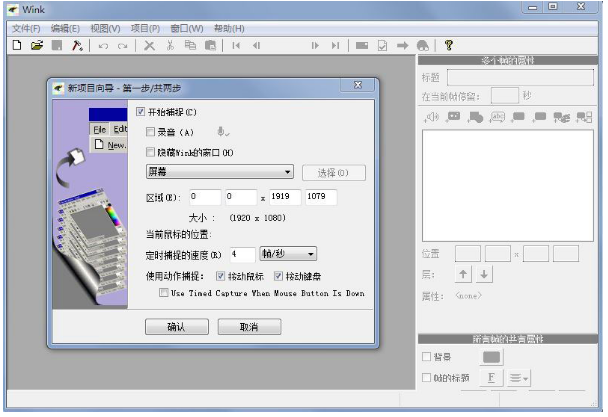Open the 文件(F) menu
This screenshot has width=608, height=417.
pyautogui.click(x=26, y=28)
